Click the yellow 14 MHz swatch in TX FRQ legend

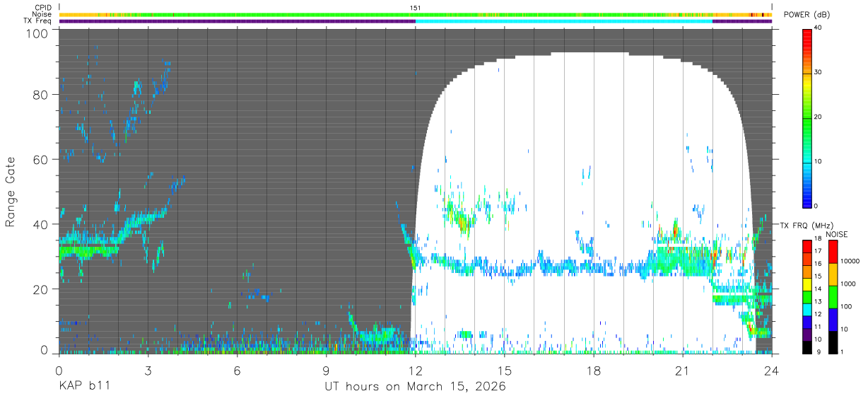(807, 283)
